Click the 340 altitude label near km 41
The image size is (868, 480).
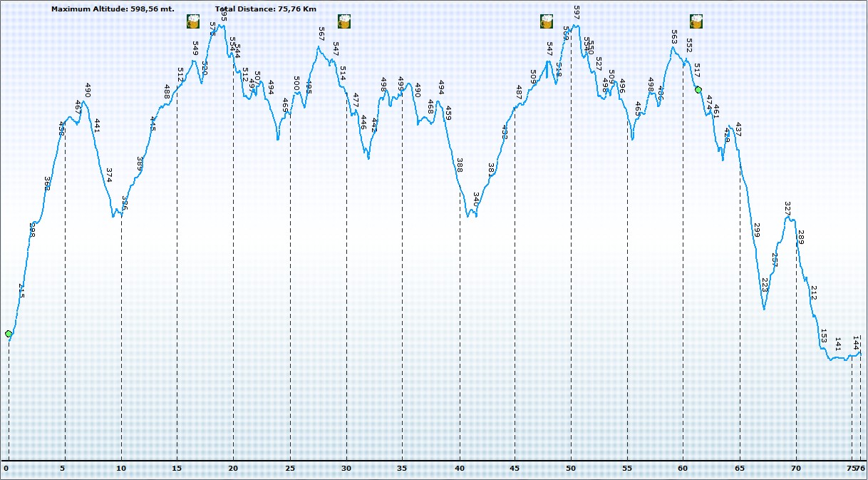pos(476,199)
